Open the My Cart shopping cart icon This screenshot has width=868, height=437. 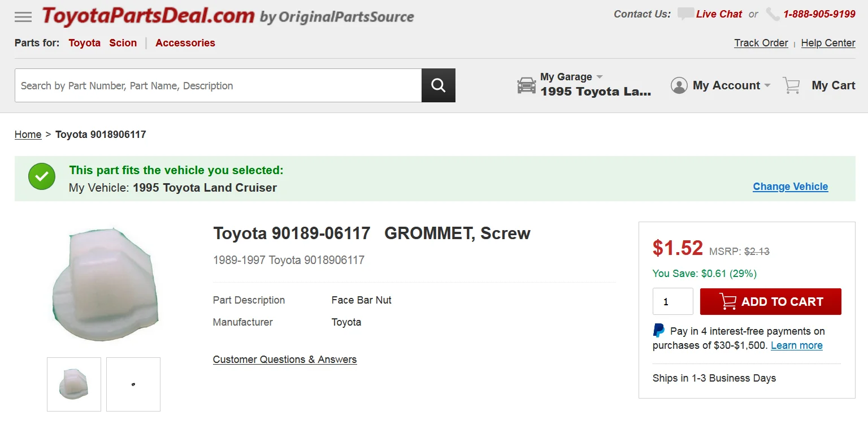point(791,85)
